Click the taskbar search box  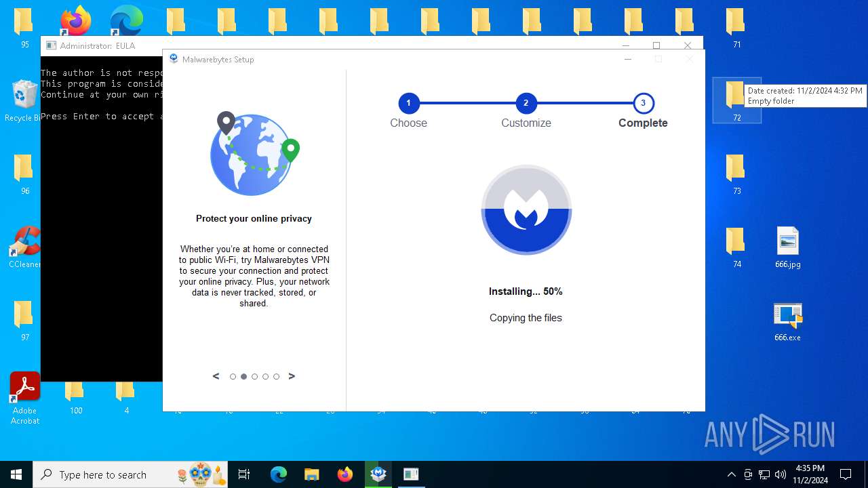[x=130, y=474]
